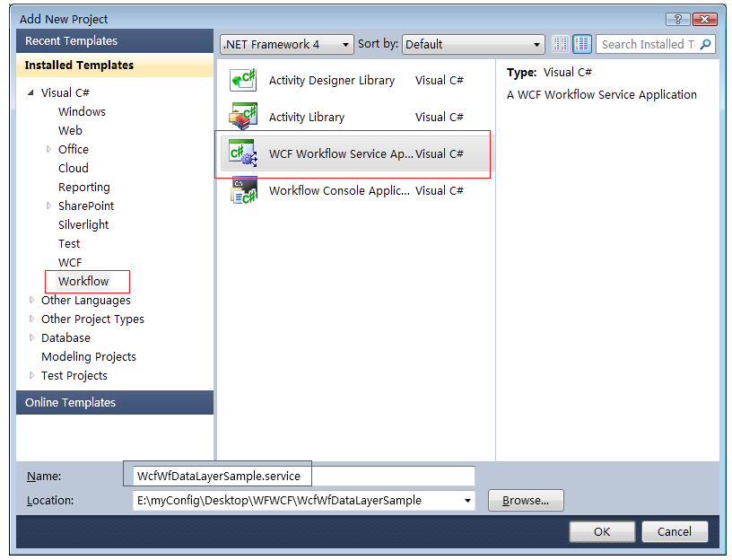Click the OK button
This screenshot has height=560, width=732.
pyautogui.click(x=602, y=531)
